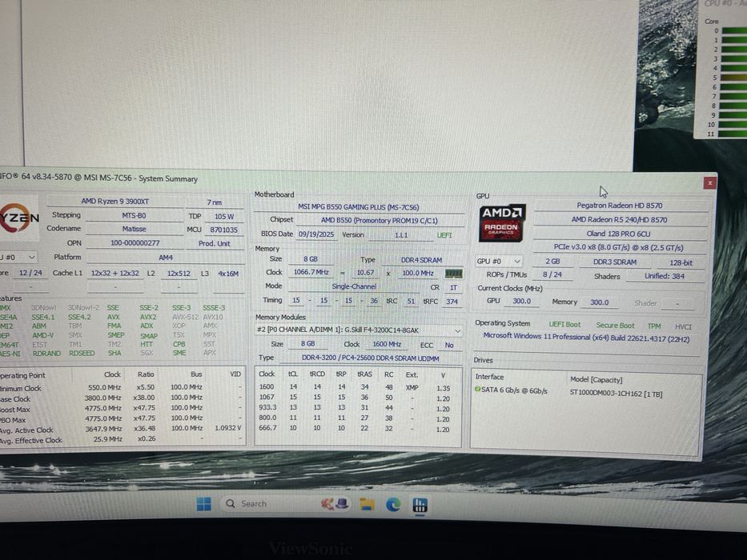Viewport: 747px width, 560px height.
Task: Click Core 11 usage bar in CPU window
Action: 734,134
